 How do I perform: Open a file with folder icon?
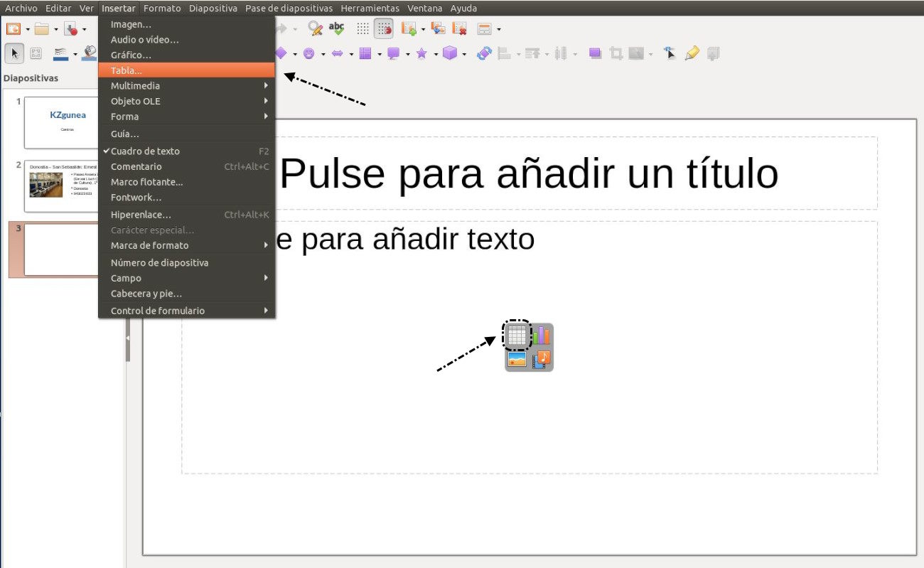click(42, 28)
